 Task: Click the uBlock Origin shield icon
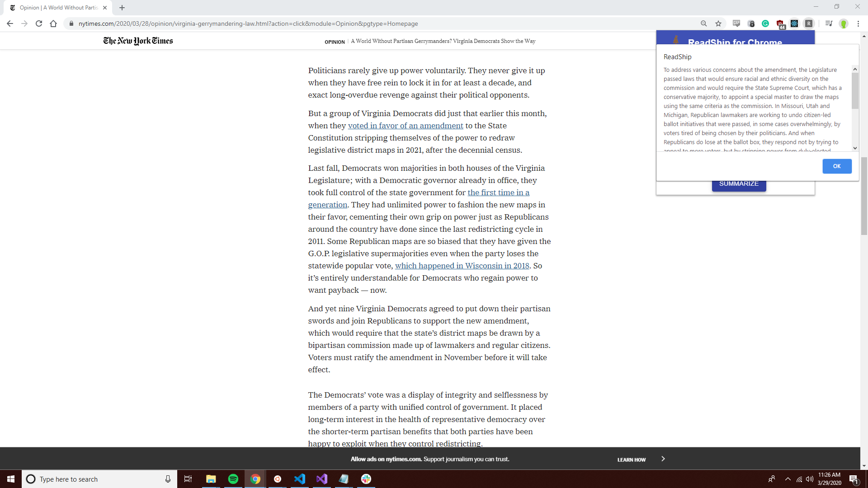pyautogui.click(x=780, y=23)
